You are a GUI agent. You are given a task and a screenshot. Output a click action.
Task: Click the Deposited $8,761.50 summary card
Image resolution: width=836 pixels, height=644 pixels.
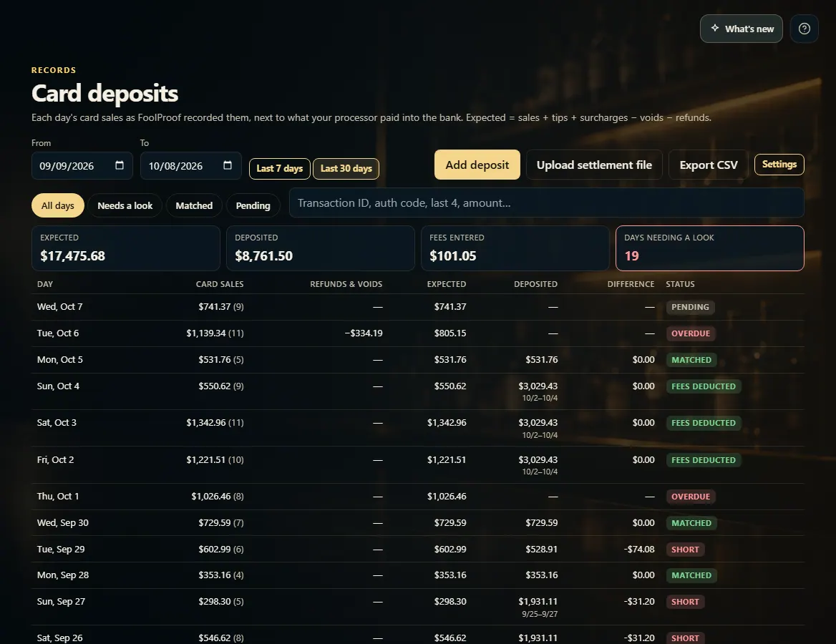point(321,248)
